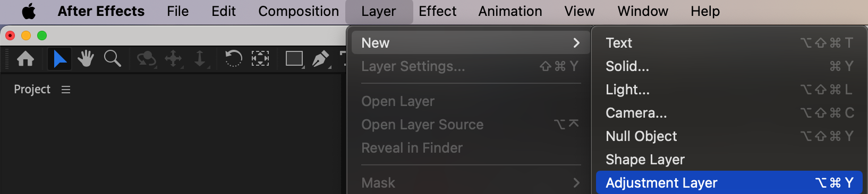The image size is (868, 194).
Task: Open the Effect menu
Action: tap(437, 11)
